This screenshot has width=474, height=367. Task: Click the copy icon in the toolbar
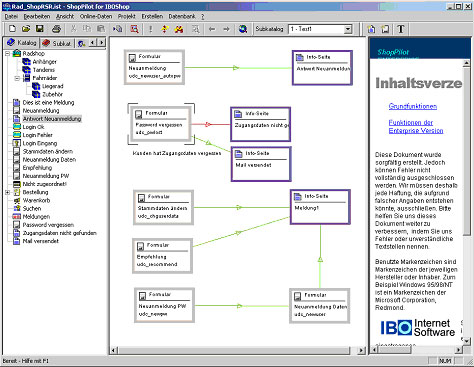click(87, 29)
